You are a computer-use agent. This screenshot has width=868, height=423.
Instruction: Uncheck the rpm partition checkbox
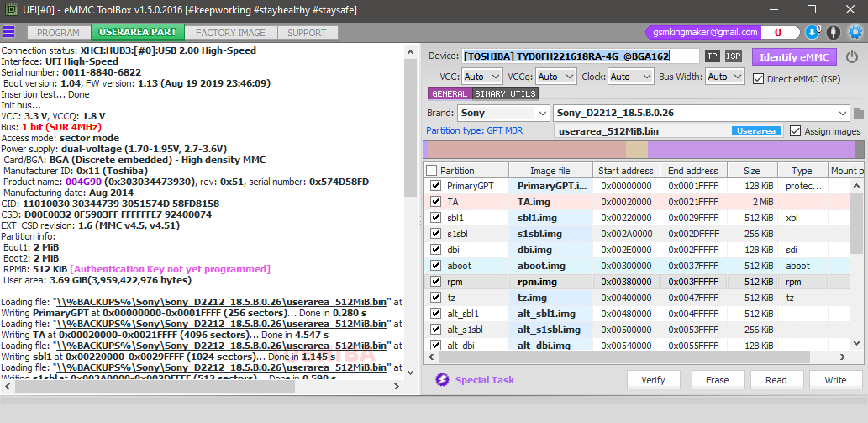435,282
